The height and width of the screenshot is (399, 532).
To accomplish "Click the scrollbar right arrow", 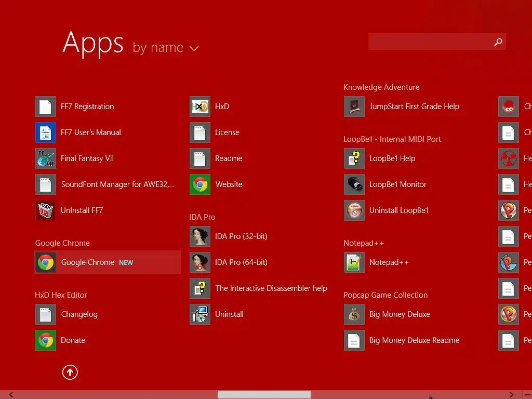I will (x=511, y=395).
